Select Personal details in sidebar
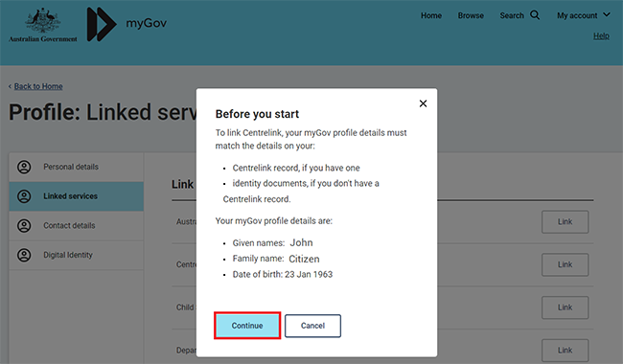Screen dimensions: 623x364 point(77,167)
